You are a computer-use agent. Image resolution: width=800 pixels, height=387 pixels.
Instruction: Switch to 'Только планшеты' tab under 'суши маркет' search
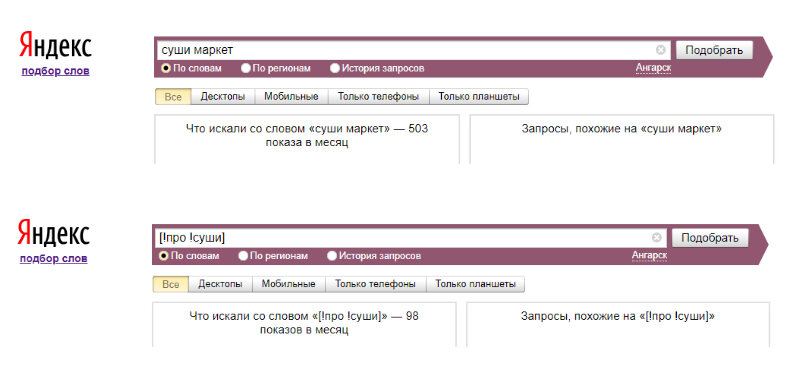pos(479,96)
